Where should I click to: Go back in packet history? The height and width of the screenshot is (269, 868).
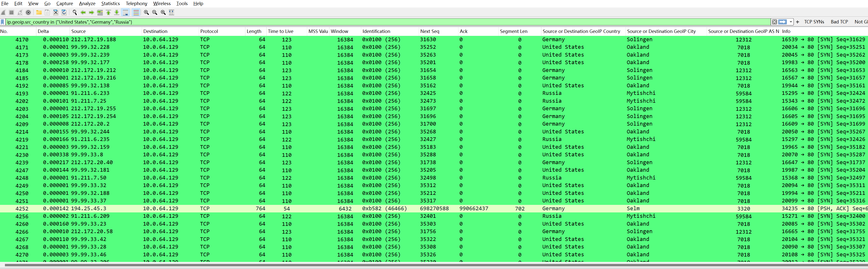[83, 12]
